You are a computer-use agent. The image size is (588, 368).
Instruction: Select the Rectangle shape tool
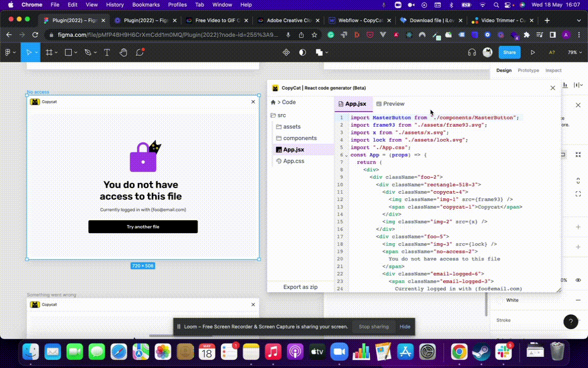[x=68, y=53]
